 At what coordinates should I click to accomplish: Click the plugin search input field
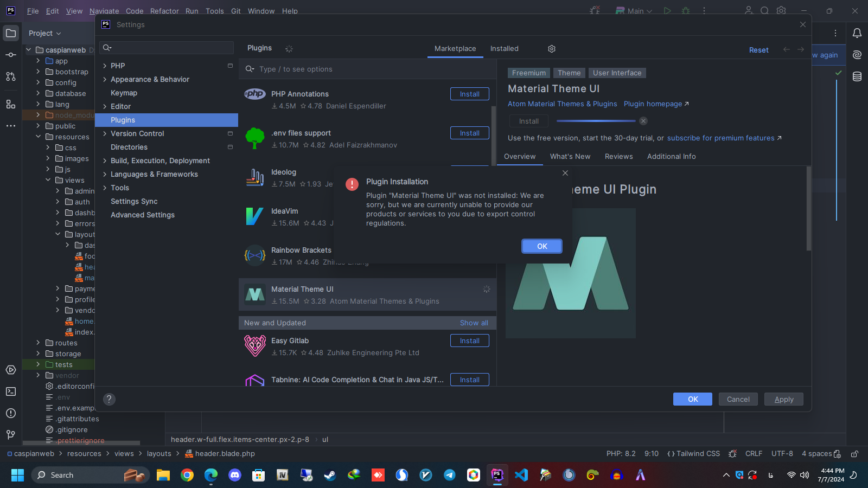click(x=367, y=69)
